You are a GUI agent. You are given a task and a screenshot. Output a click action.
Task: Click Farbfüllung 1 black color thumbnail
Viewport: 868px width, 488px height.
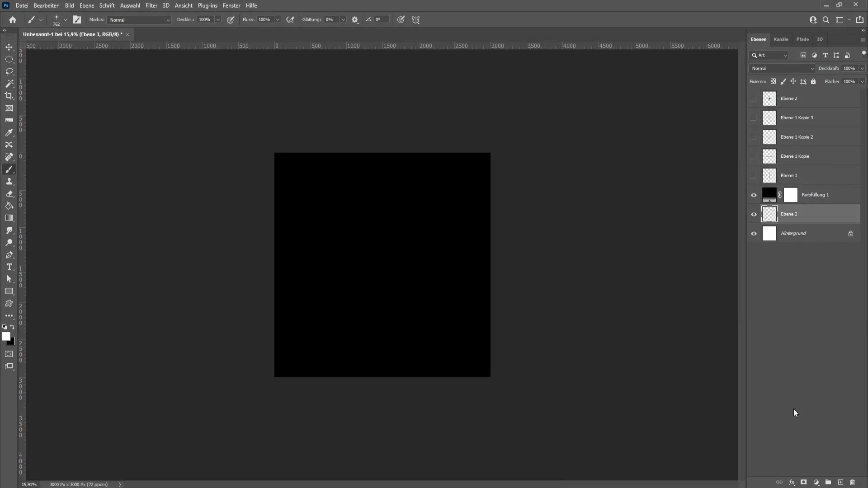[769, 195]
